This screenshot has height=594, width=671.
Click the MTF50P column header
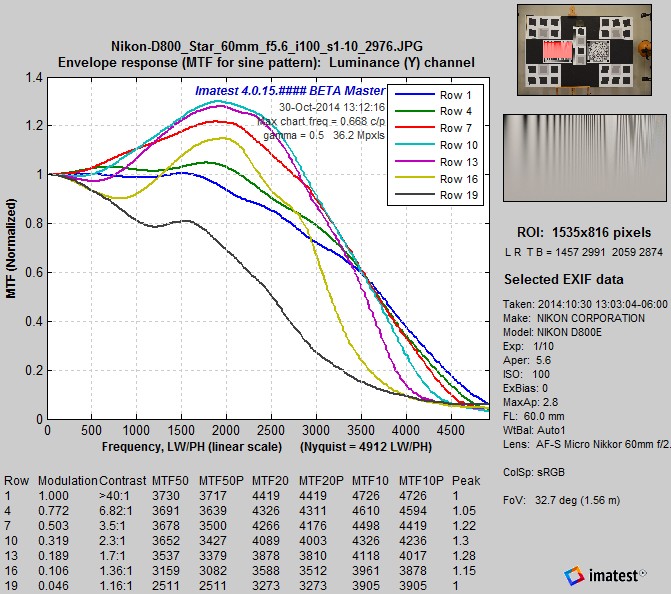(x=221, y=481)
